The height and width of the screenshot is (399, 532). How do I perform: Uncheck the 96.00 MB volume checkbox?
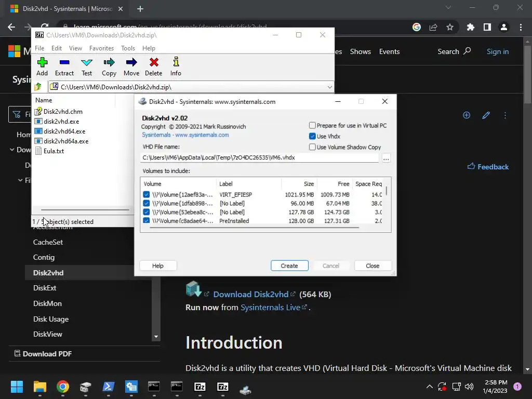point(146,203)
